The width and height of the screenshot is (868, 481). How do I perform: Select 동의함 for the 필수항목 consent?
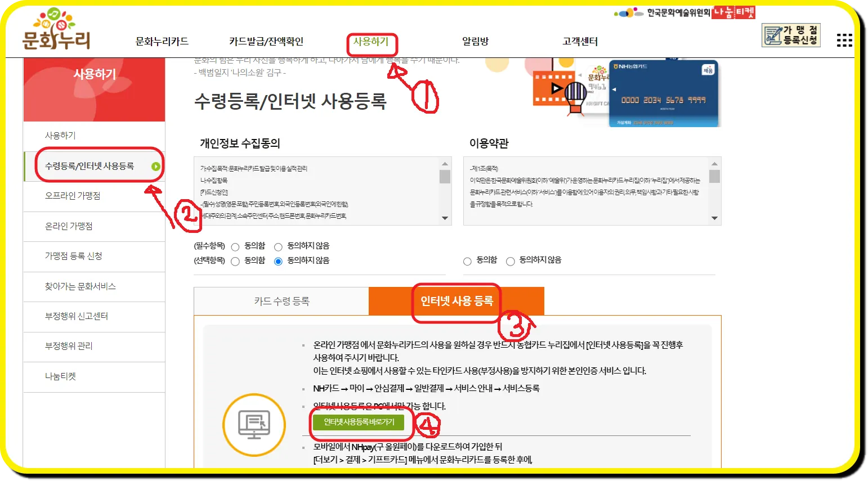(236, 245)
